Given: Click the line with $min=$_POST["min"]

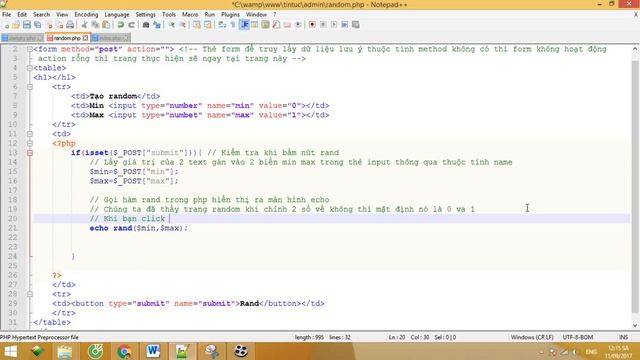Looking at the screenshot, I should [134, 171].
